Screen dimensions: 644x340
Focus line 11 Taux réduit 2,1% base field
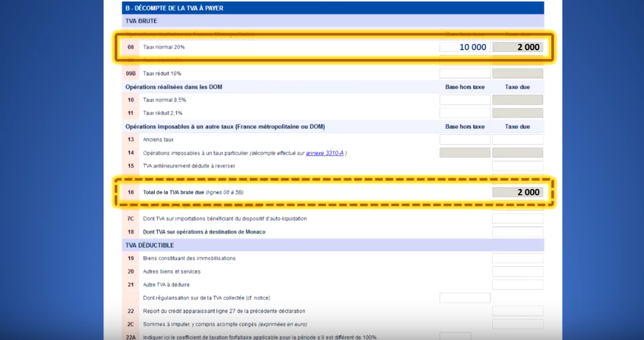click(x=465, y=113)
